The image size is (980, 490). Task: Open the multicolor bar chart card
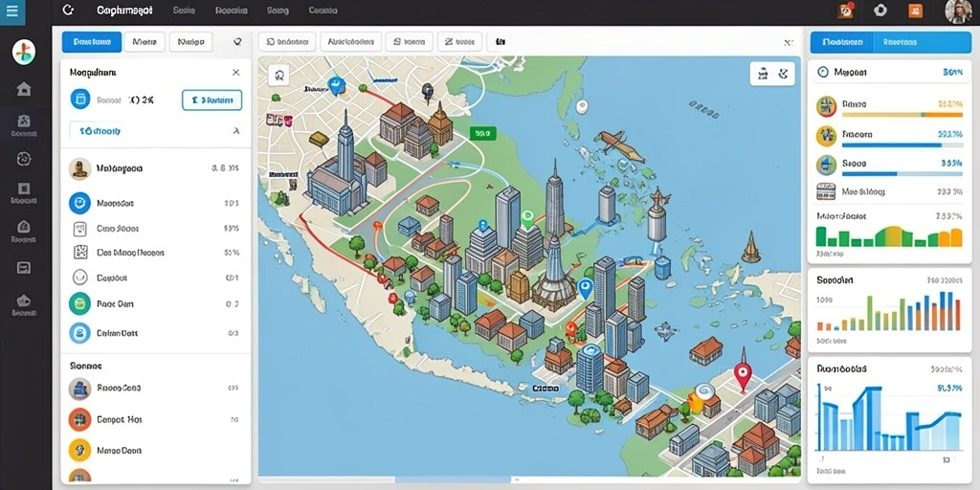[x=889, y=310]
